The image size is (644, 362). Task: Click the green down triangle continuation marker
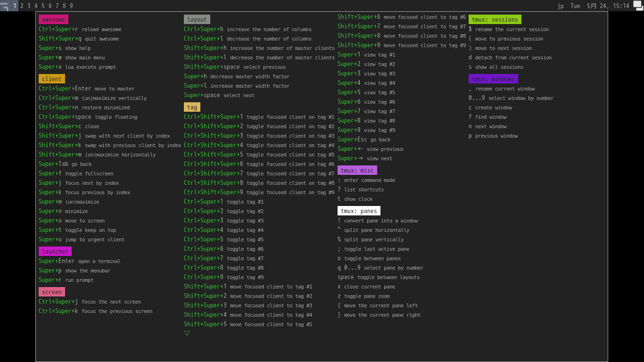click(x=187, y=333)
